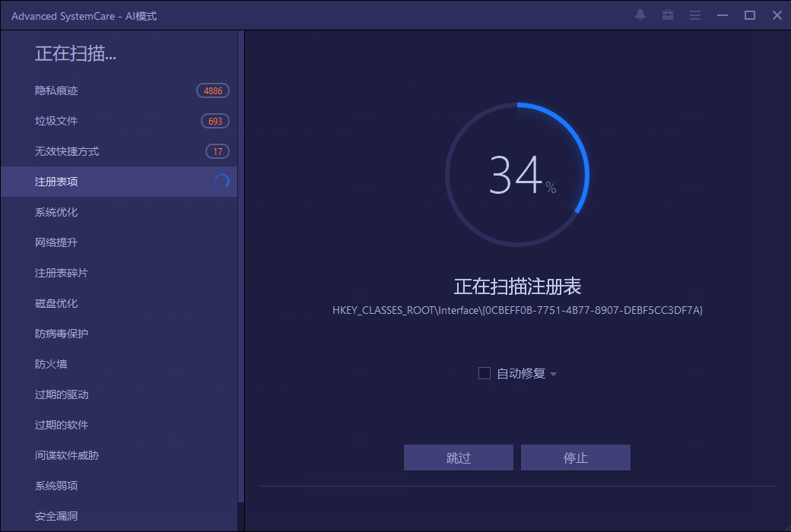791x532 pixels.
Task: Click the 17 invalid shortcuts badge
Action: point(218,151)
